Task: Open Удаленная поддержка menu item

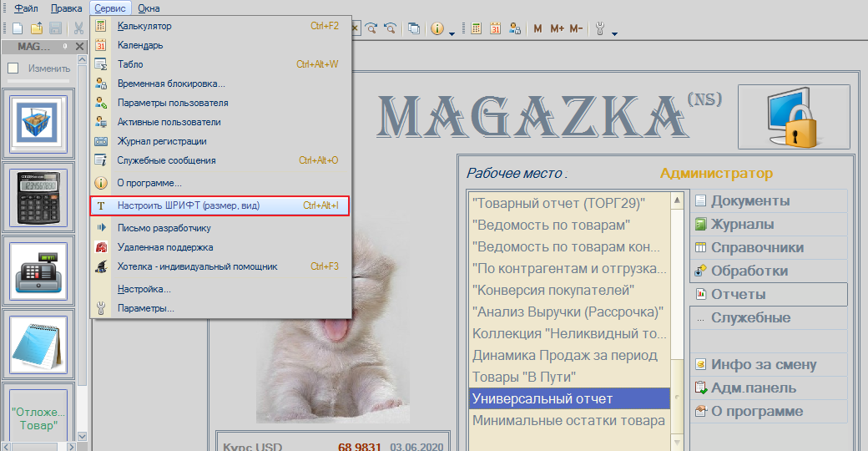Action: click(220, 247)
